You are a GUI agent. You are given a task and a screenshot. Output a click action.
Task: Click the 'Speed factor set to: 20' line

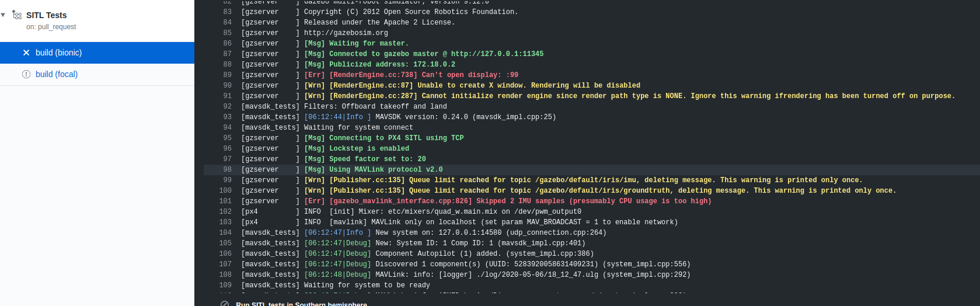point(592,159)
